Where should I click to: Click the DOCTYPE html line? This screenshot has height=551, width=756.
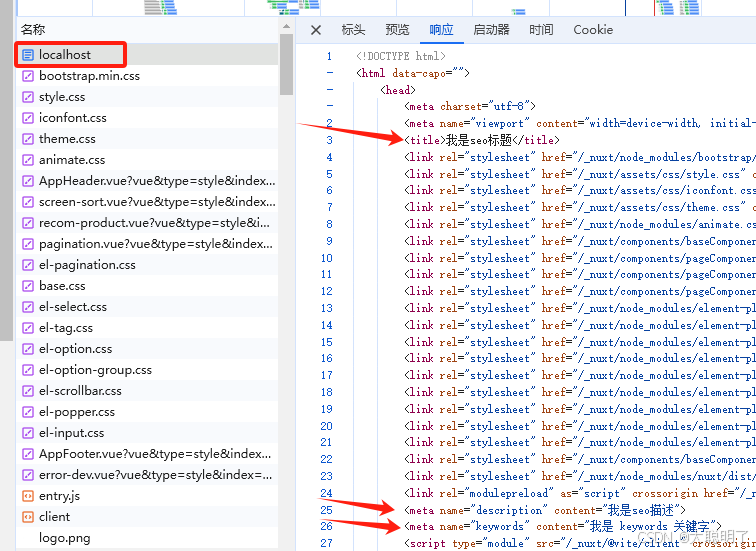[x=401, y=56]
